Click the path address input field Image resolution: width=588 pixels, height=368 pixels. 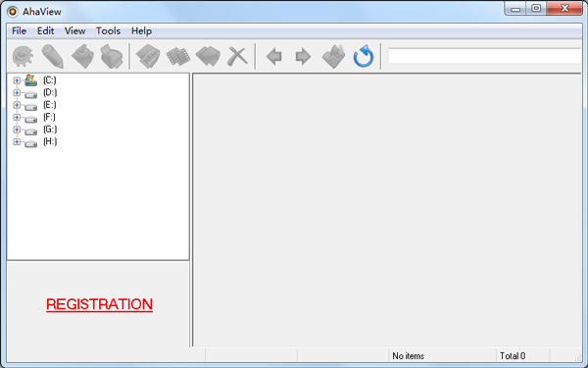click(x=484, y=56)
